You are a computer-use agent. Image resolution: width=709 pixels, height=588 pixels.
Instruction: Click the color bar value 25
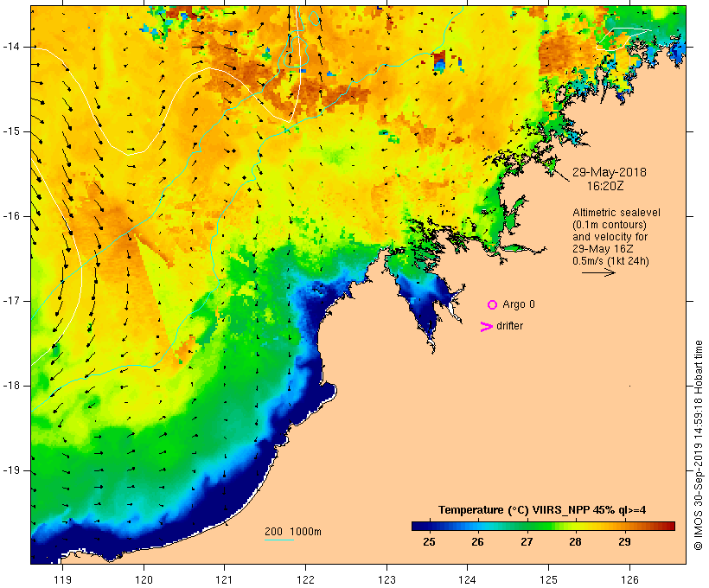point(429,541)
